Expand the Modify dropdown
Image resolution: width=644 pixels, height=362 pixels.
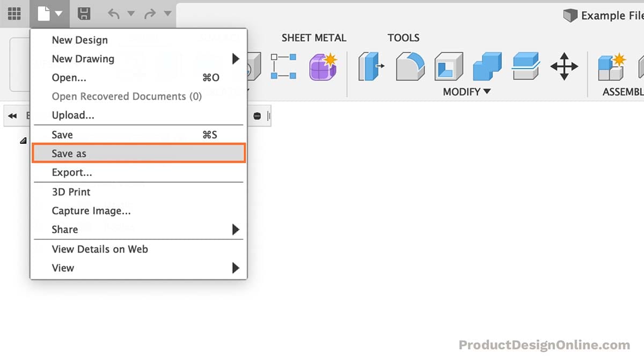pyautogui.click(x=465, y=92)
